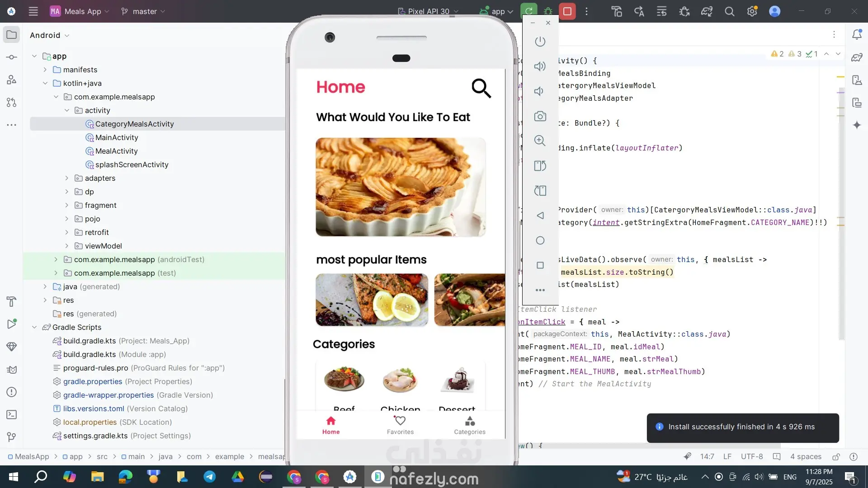This screenshot has height=488, width=868.
Task: Switch to Favorites tab in app
Action: [x=400, y=425]
